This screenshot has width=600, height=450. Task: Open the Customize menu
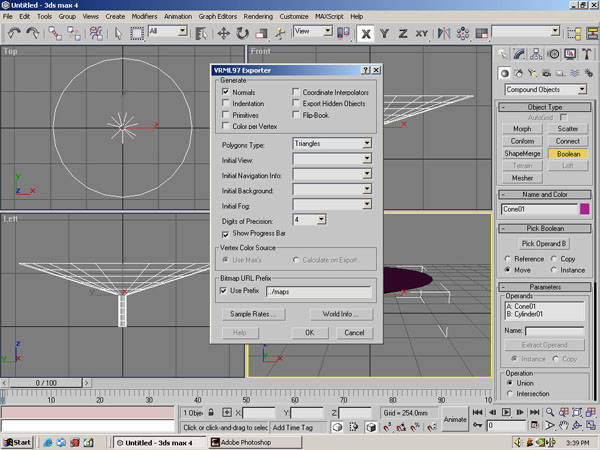[294, 16]
